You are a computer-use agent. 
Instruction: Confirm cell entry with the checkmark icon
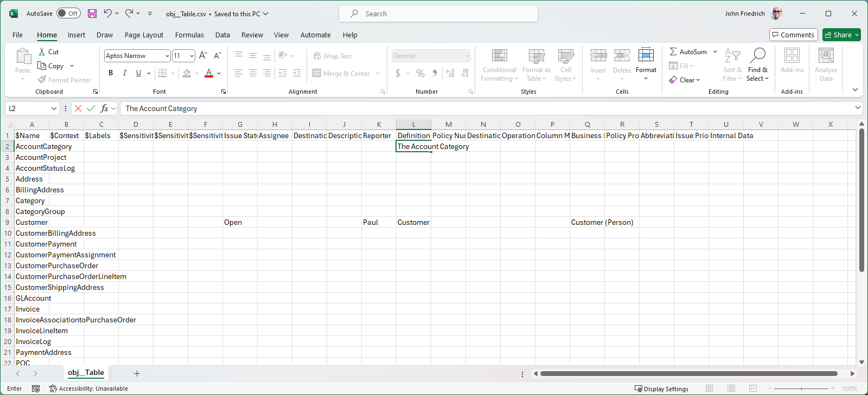(91, 108)
